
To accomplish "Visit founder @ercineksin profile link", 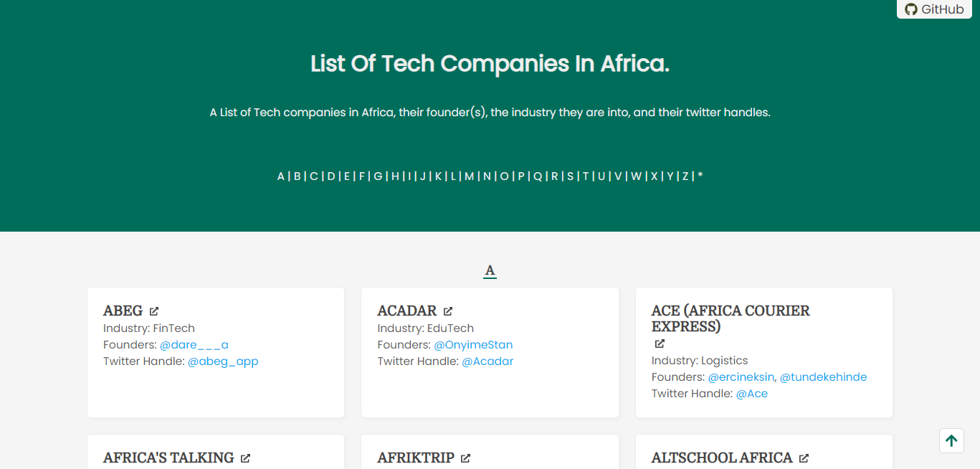I will (741, 376).
